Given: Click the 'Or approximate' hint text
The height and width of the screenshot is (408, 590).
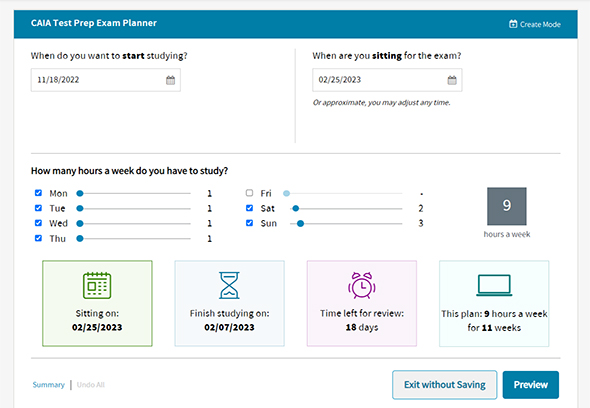Looking at the screenshot, I should click(x=382, y=102).
